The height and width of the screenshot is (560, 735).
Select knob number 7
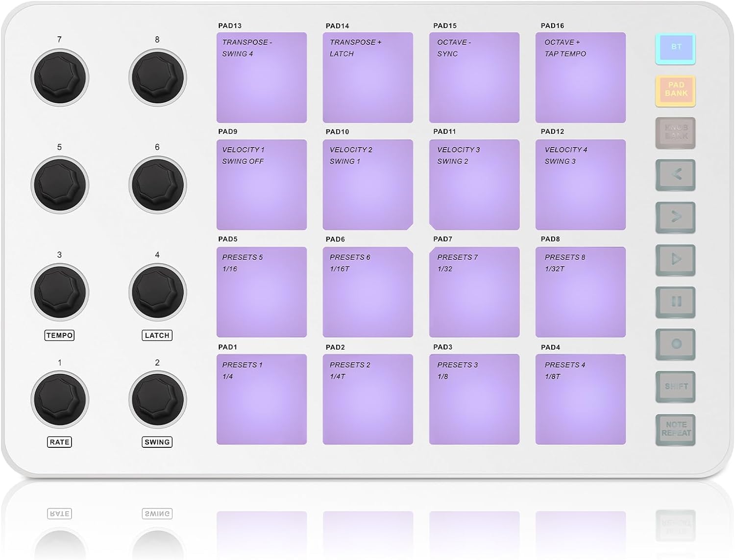click(x=60, y=77)
